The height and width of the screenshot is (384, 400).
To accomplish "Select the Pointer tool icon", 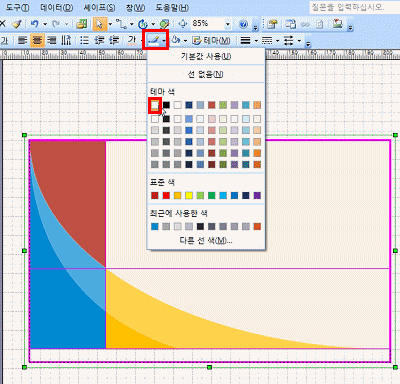I will pos(99,24).
